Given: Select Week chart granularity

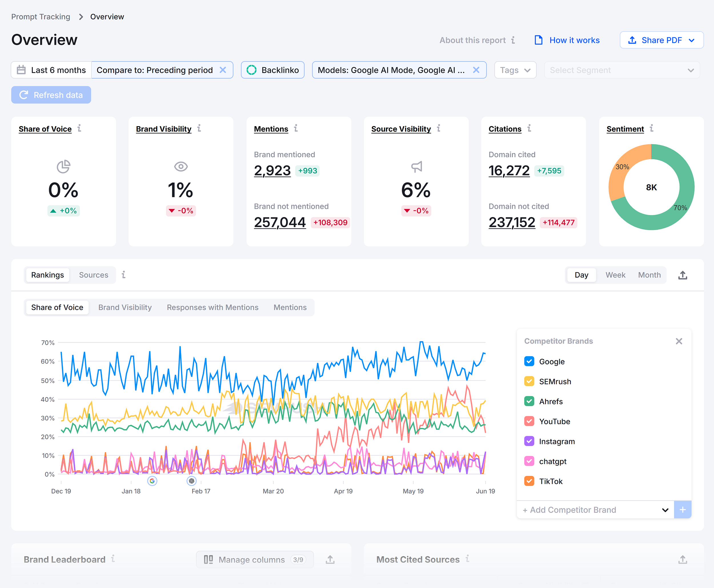Looking at the screenshot, I should click(x=615, y=275).
